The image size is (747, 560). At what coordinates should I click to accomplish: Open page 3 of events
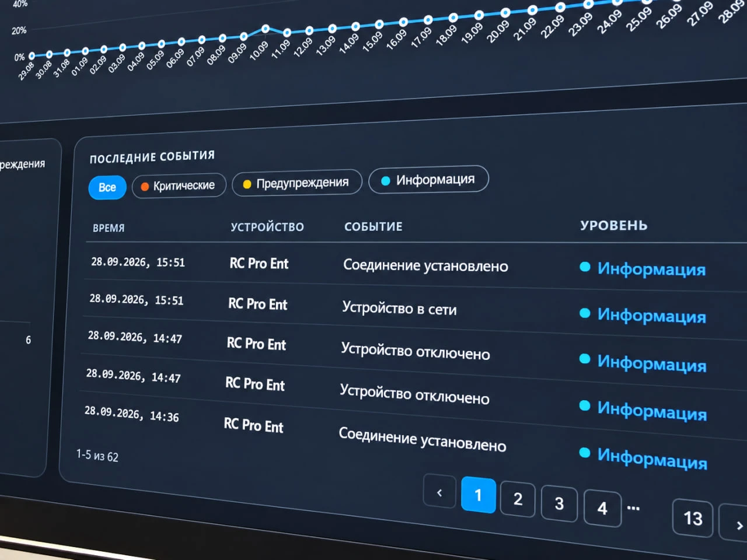click(559, 503)
